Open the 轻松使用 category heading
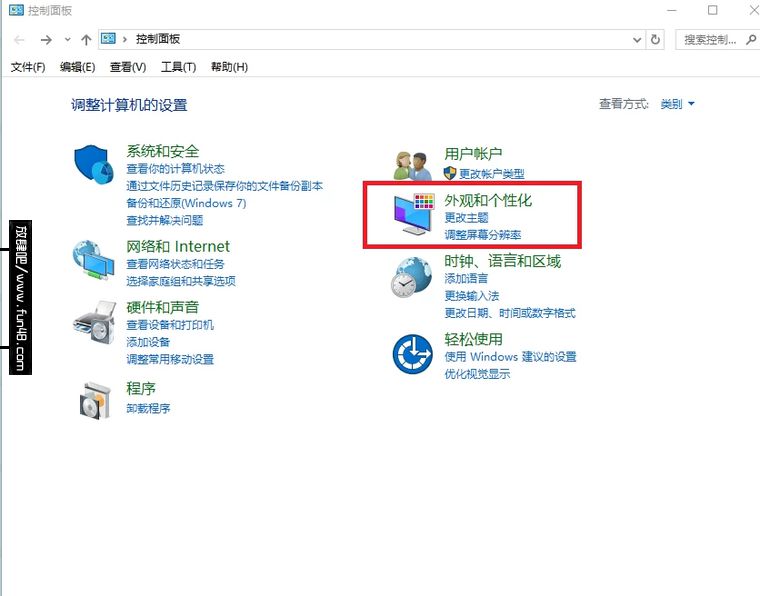 [473, 339]
